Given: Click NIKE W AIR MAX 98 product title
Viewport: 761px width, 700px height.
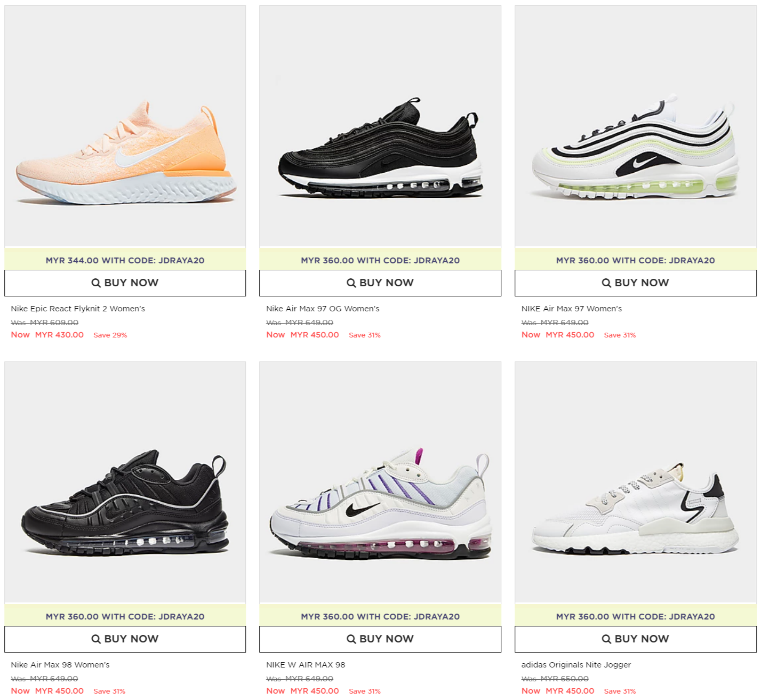Looking at the screenshot, I should pyautogui.click(x=306, y=665).
